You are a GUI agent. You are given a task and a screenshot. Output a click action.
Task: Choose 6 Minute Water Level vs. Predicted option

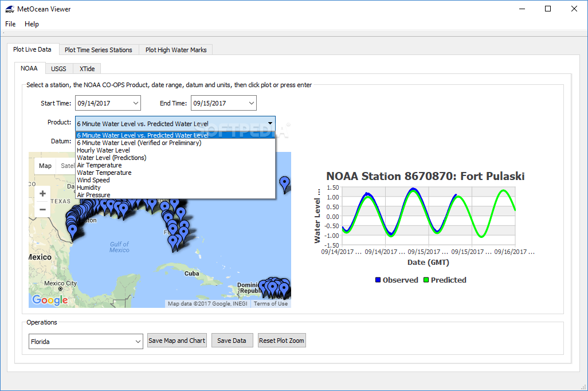(x=175, y=135)
